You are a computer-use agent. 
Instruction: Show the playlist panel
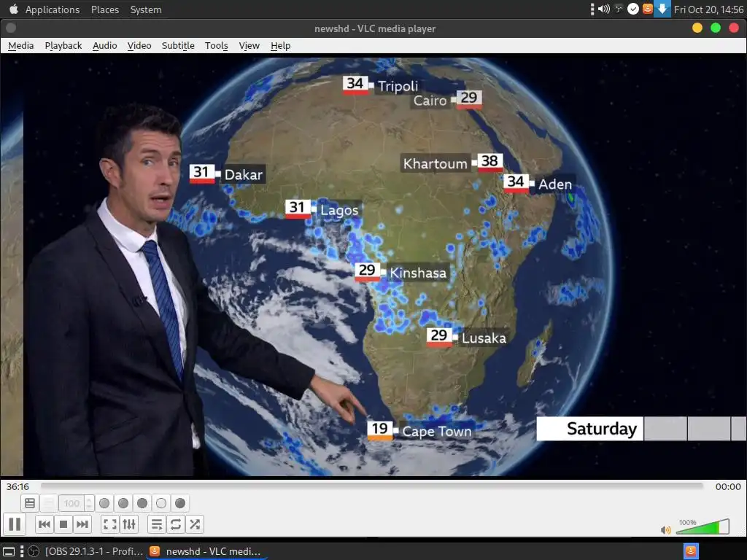click(156, 524)
